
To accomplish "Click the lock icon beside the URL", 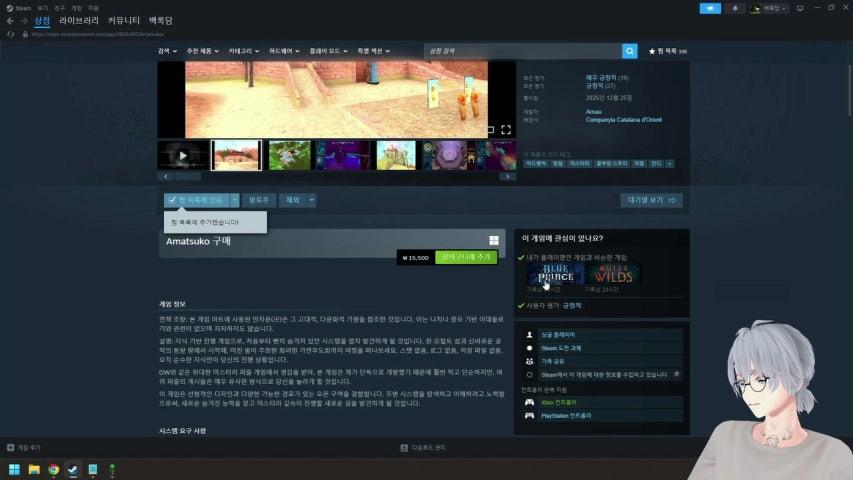I will coord(25,34).
